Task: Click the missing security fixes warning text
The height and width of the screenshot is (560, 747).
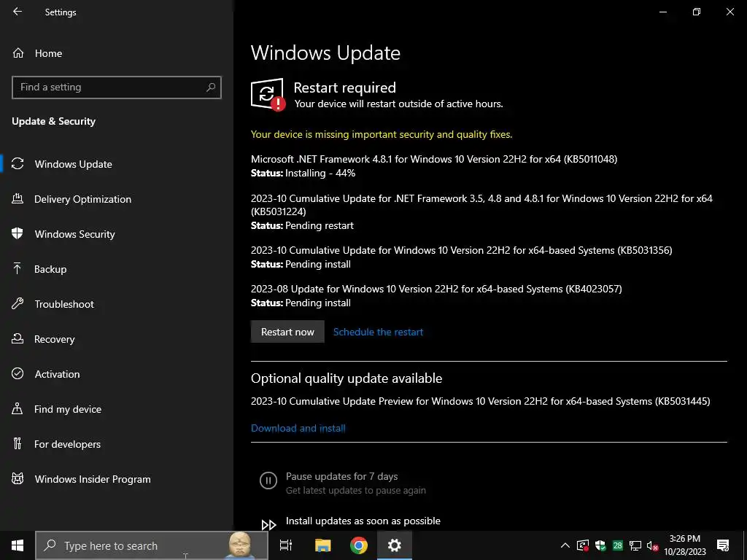Action: 382,135
